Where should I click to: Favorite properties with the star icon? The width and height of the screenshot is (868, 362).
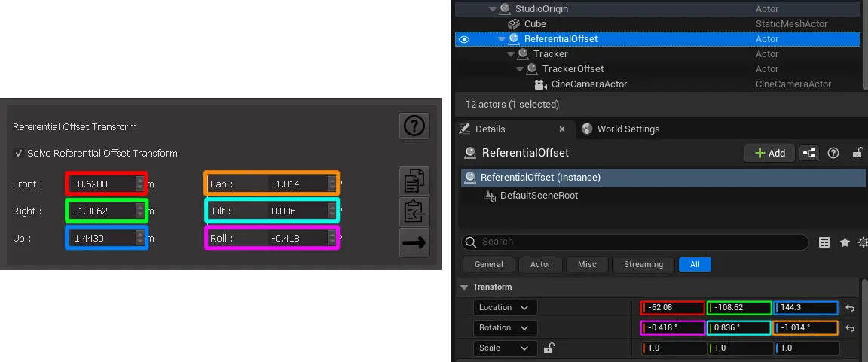pyautogui.click(x=845, y=242)
